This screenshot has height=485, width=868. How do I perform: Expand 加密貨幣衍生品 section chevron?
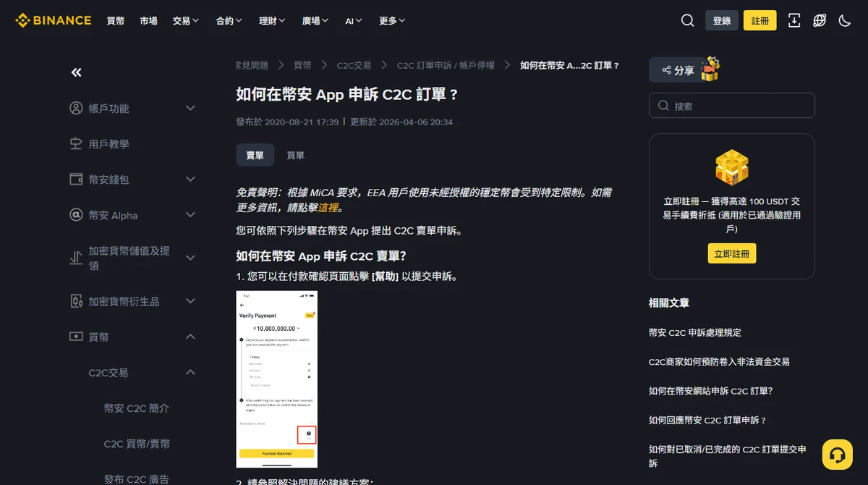(191, 300)
